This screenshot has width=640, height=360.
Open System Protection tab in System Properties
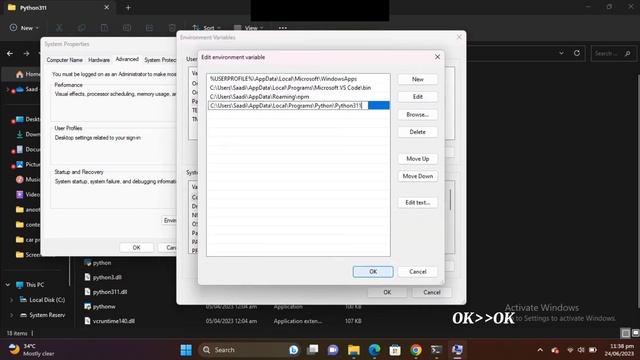tap(160, 60)
